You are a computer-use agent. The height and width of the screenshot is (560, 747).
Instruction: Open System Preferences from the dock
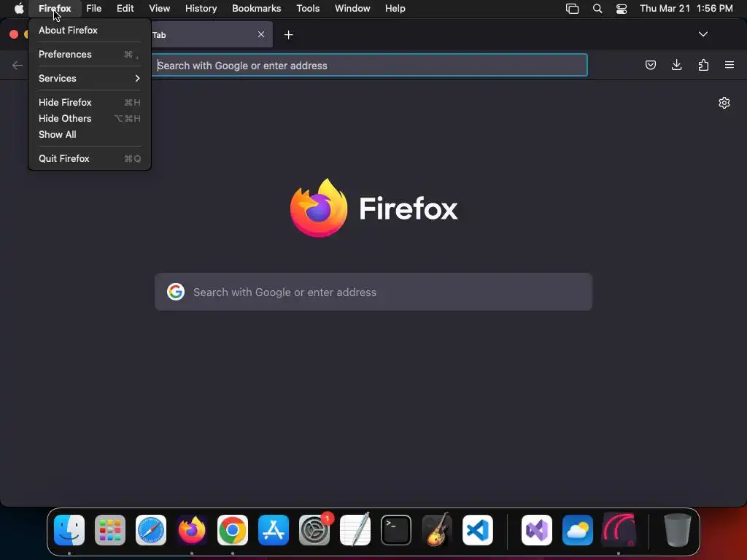click(314, 530)
